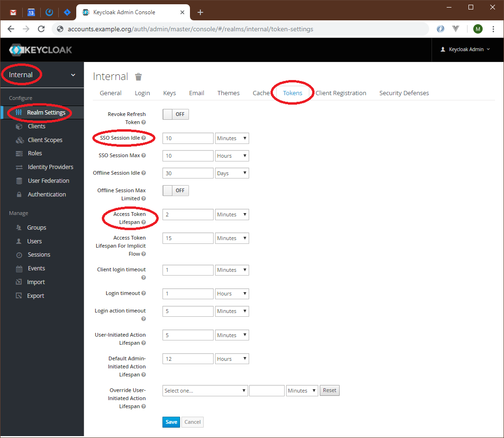Change Access Token Lifespan unit dropdown
Viewport: 504px width, 438px height.
(x=232, y=215)
